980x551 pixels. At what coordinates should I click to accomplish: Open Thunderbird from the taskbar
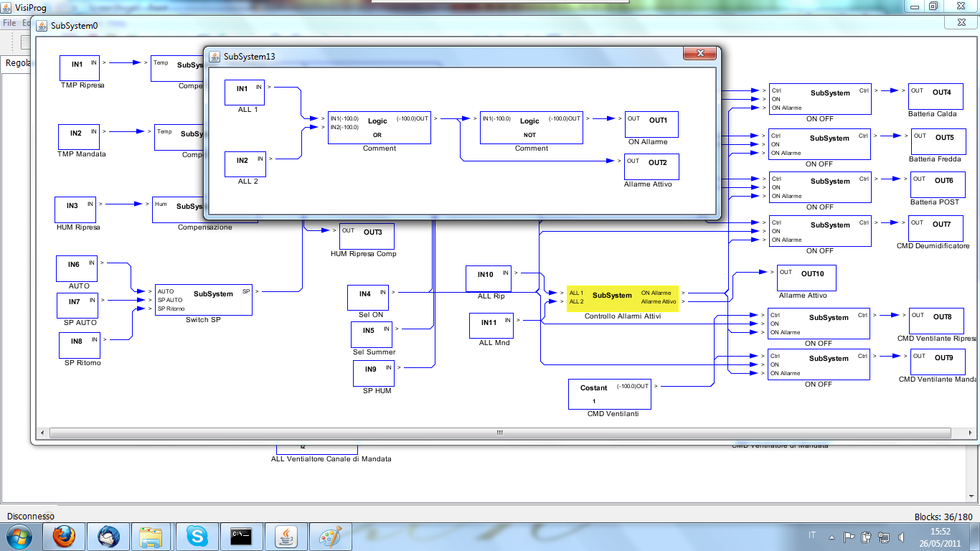[109, 536]
